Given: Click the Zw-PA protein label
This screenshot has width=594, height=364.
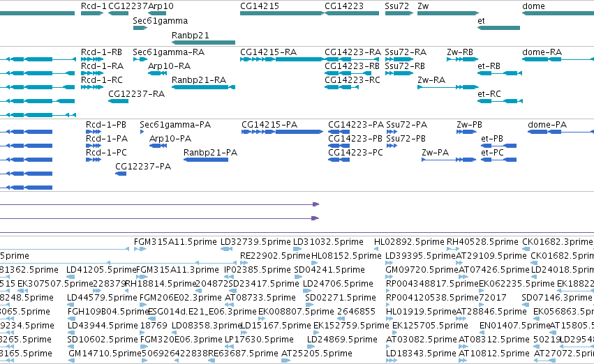Looking at the screenshot, I should coord(436,153).
